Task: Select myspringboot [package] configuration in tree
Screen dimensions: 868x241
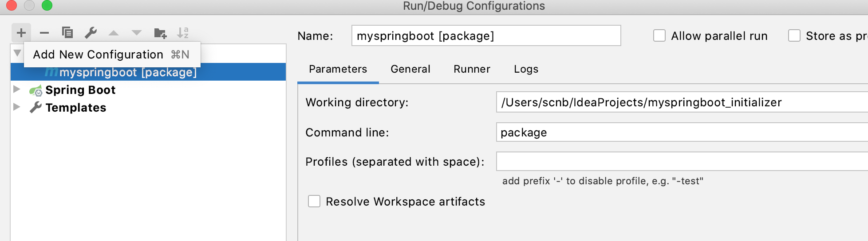Action: (128, 72)
